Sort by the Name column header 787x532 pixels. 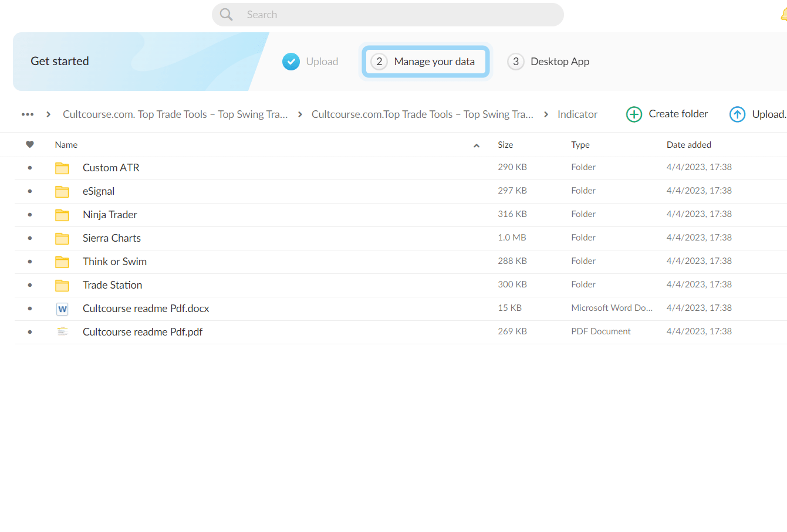click(x=66, y=145)
